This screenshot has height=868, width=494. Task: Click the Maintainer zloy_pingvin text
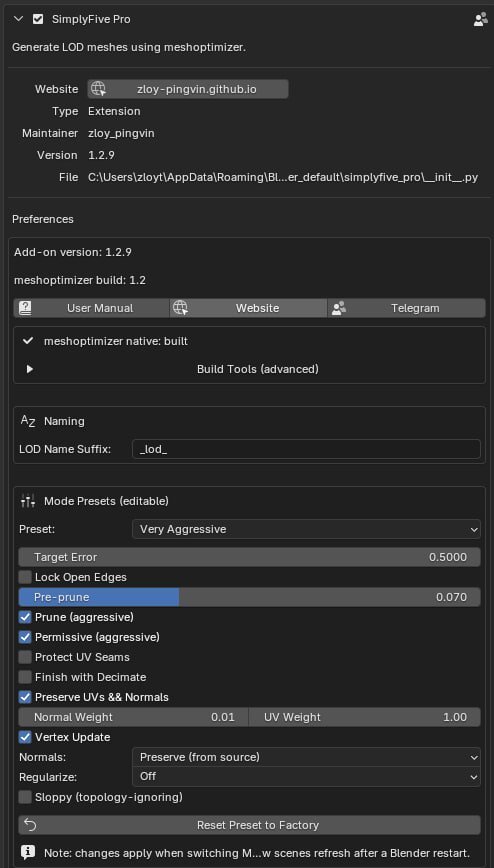(121, 133)
